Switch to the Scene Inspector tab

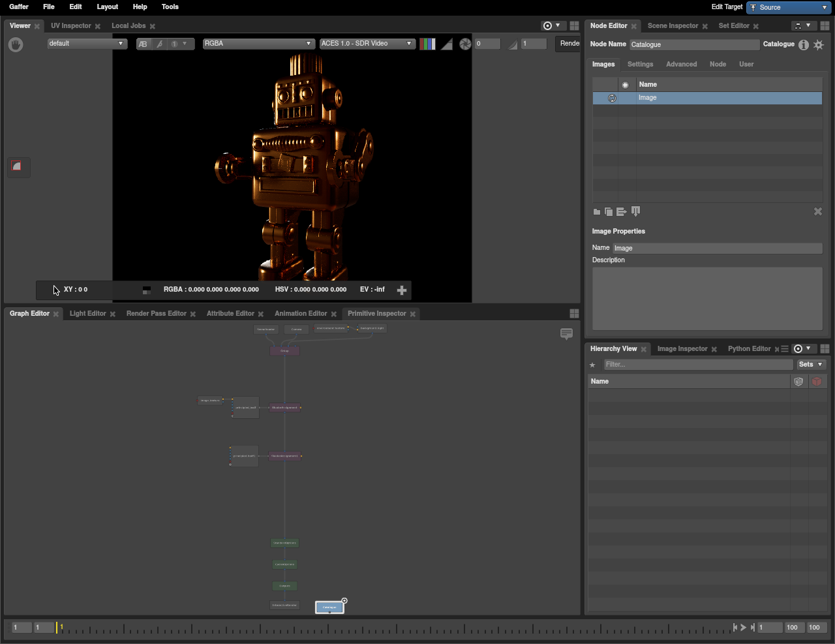pyautogui.click(x=673, y=25)
